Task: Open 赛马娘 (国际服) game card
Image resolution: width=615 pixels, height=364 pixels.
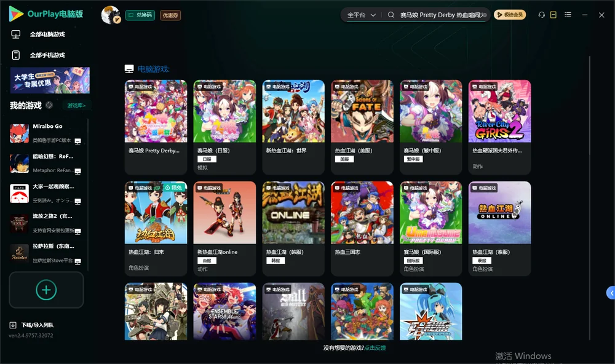Action: tap(430, 229)
